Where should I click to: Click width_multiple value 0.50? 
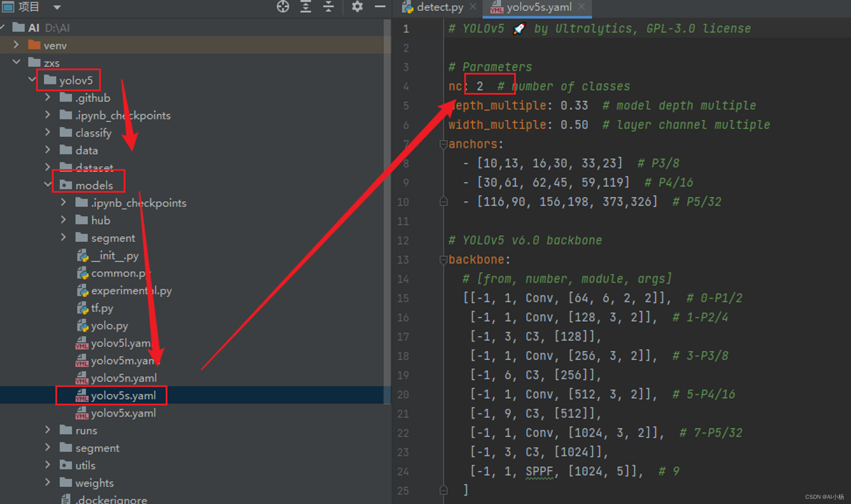pyautogui.click(x=574, y=125)
